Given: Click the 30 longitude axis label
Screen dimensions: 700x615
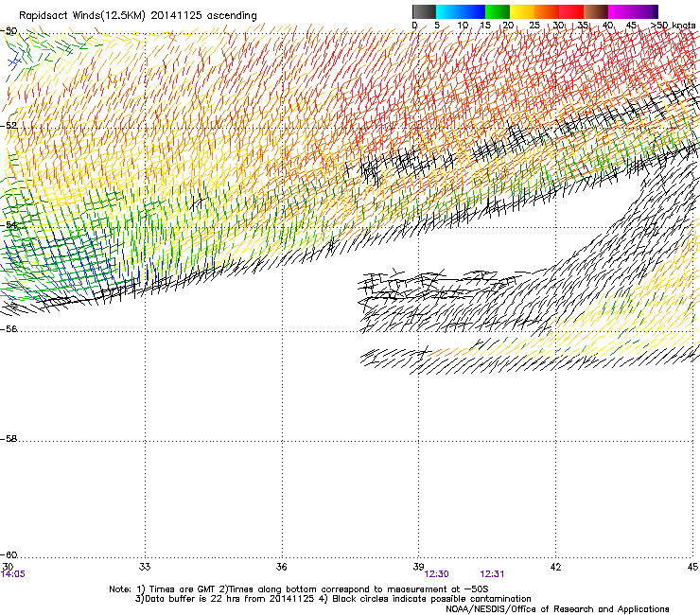Looking at the screenshot, I should click(x=8, y=567).
